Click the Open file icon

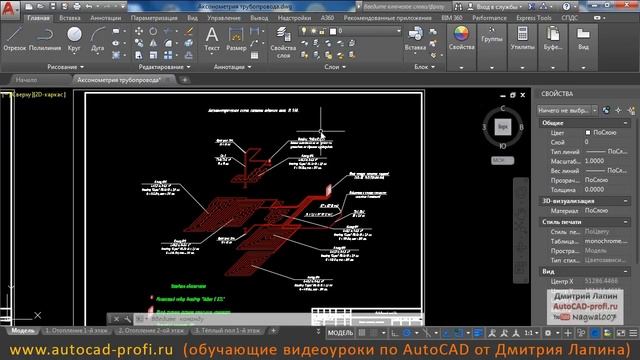(40, 7)
